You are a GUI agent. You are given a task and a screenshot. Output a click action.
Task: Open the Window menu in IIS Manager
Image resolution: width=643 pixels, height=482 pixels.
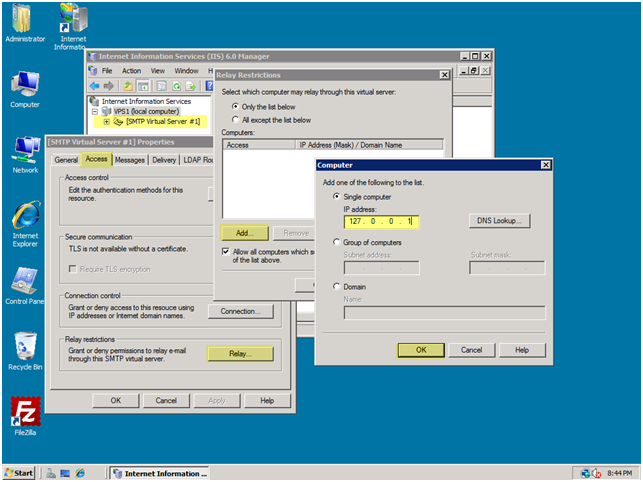(x=186, y=71)
